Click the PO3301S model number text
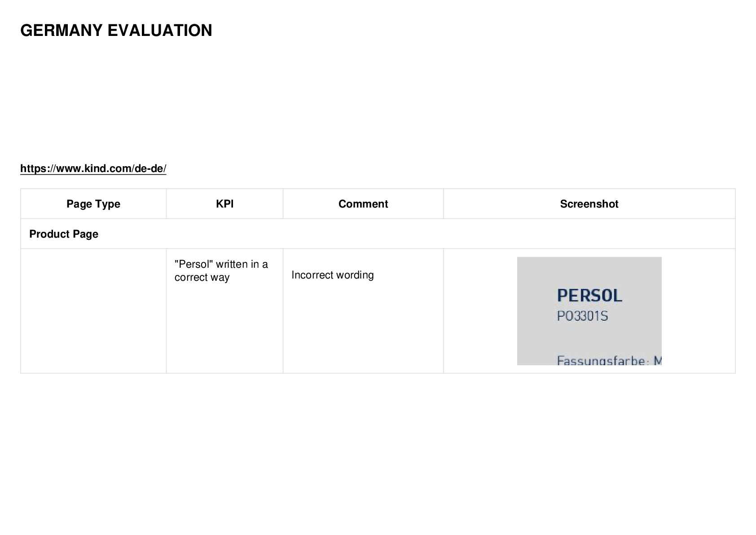Image resolution: width=756 pixels, height=535 pixels. click(582, 316)
